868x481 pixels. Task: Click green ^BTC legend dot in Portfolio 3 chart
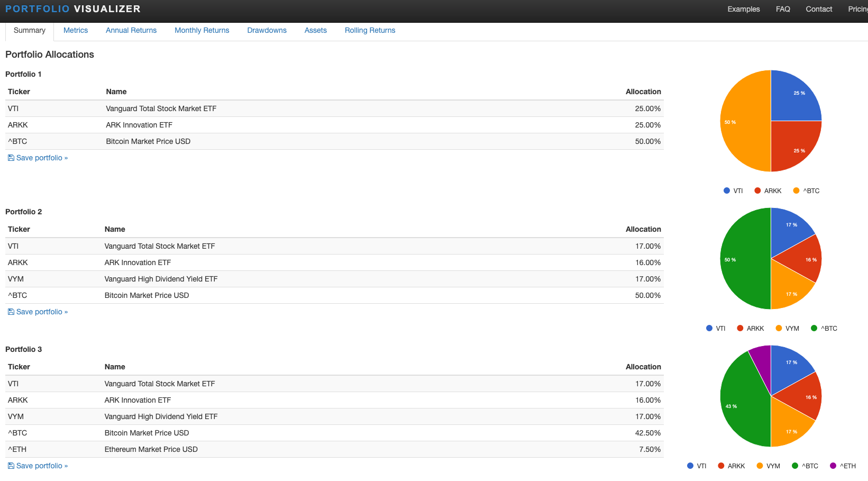795,466
